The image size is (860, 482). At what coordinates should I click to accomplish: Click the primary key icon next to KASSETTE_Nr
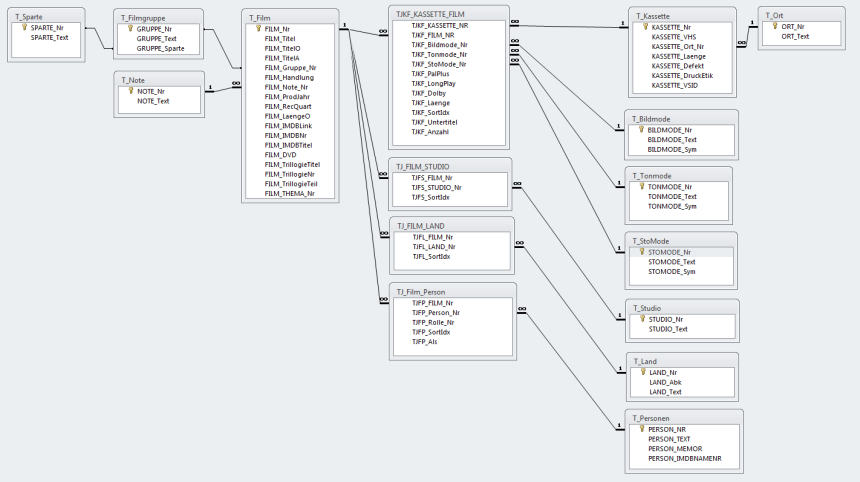[644, 27]
